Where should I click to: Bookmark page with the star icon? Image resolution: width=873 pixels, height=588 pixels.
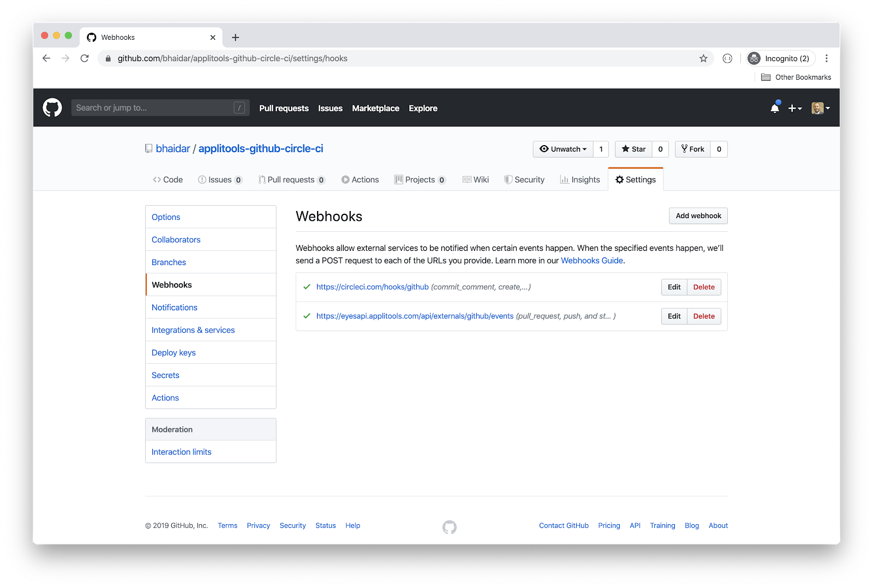(703, 58)
